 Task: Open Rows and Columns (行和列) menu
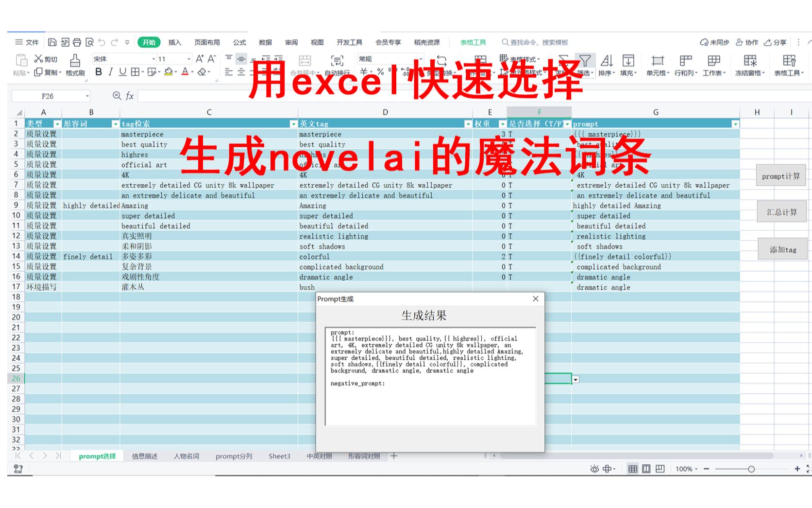686,65
